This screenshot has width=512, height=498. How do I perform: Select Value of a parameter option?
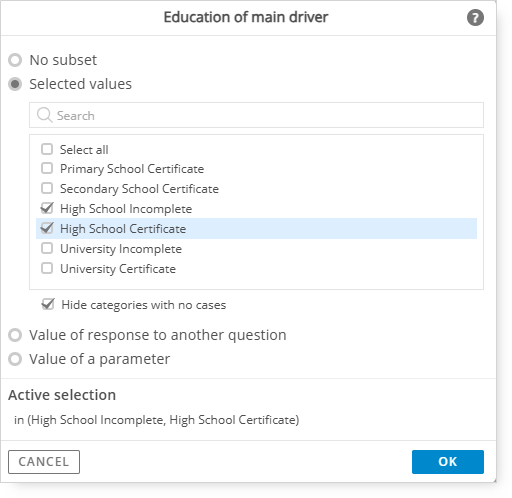point(15,359)
